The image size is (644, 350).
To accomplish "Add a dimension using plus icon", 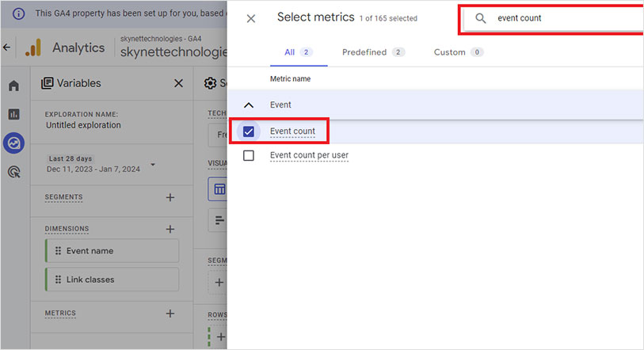I will point(170,229).
